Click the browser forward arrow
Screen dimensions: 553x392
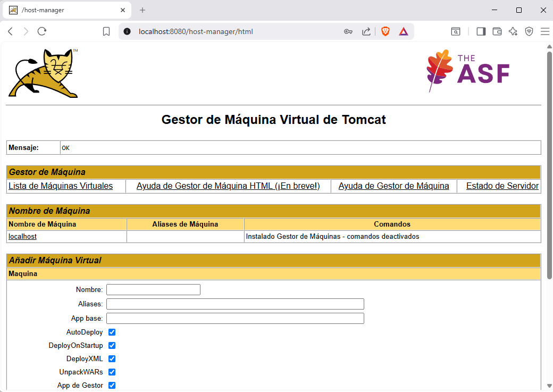[x=26, y=31]
